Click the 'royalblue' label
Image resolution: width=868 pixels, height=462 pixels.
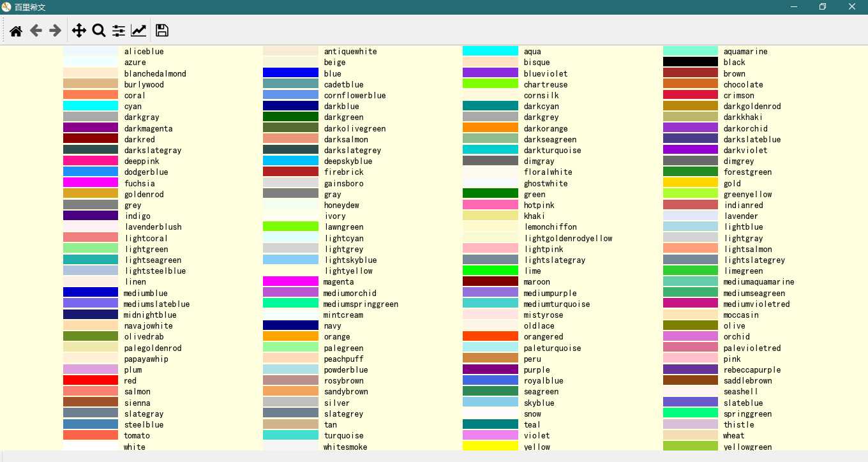(544, 380)
